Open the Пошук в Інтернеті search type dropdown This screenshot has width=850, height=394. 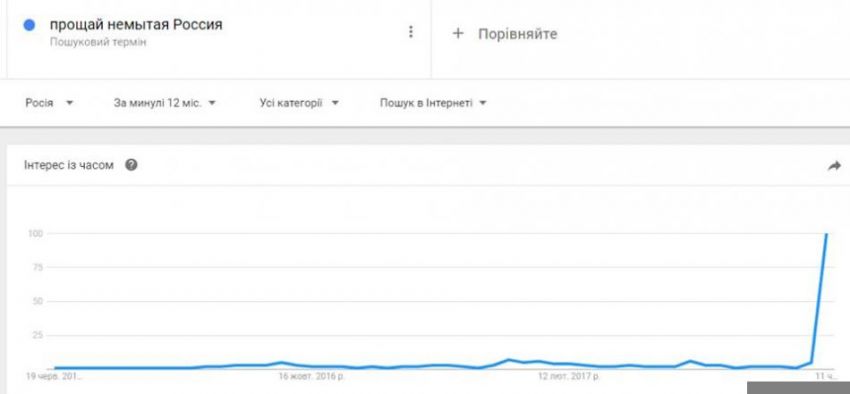pyautogui.click(x=433, y=103)
